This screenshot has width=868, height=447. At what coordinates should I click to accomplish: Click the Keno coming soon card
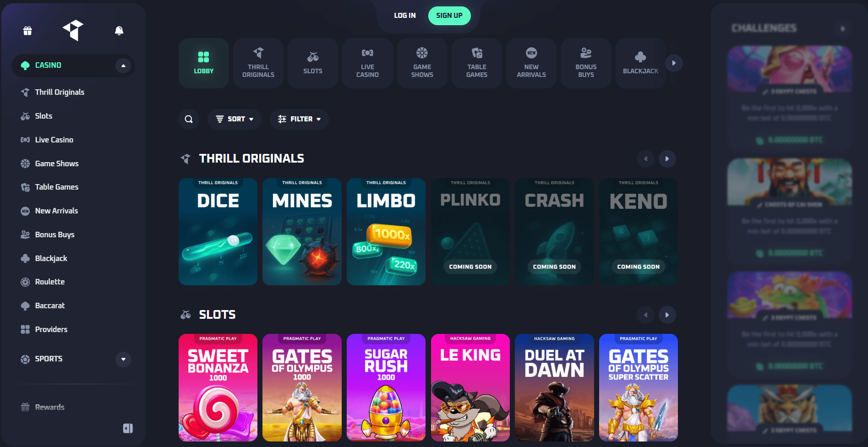(x=639, y=232)
